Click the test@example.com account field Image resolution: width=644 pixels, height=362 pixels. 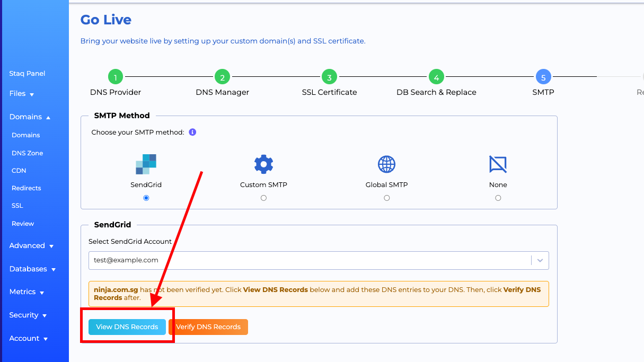pyautogui.click(x=319, y=260)
